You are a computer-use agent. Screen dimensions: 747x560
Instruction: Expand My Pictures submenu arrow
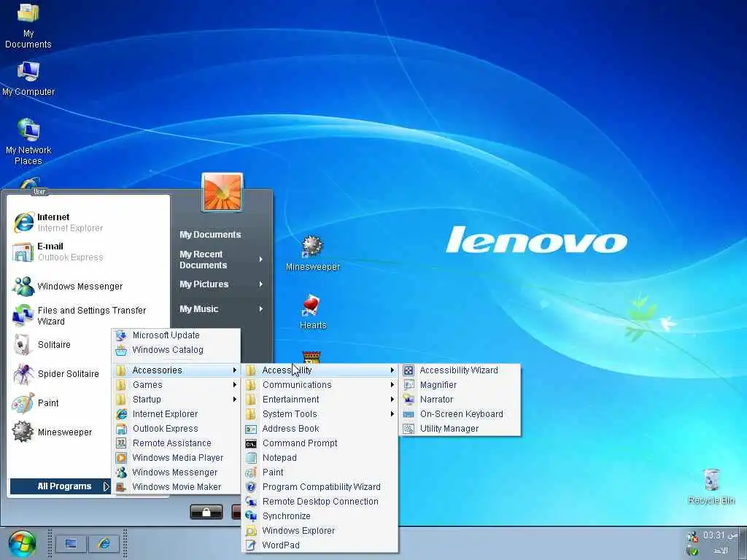click(260, 284)
